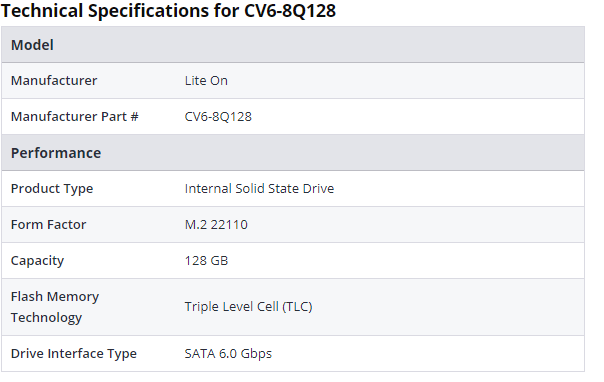Select the Manufacturer label
This screenshot has height=382, width=604.
(x=54, y=80)
